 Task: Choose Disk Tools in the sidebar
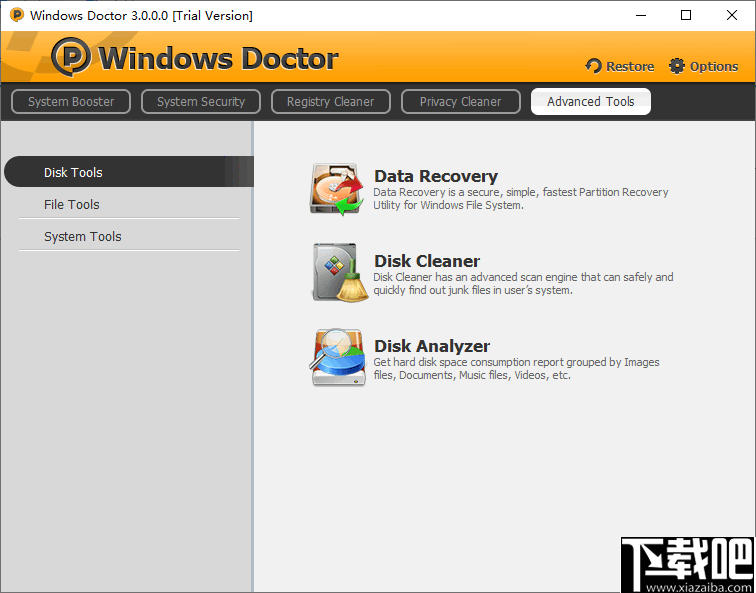tap(129, 172)
